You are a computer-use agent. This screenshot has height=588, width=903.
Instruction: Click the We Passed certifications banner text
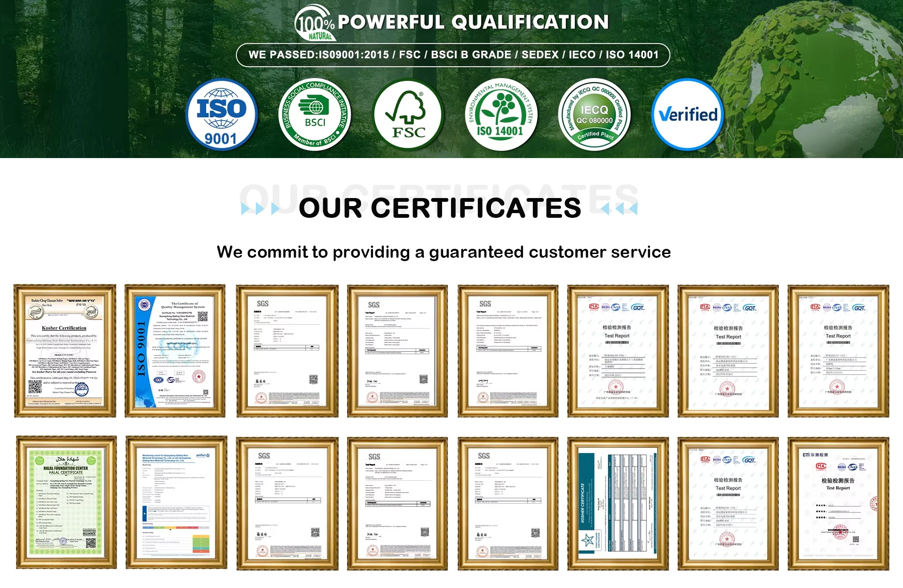[x=453, y=55]
